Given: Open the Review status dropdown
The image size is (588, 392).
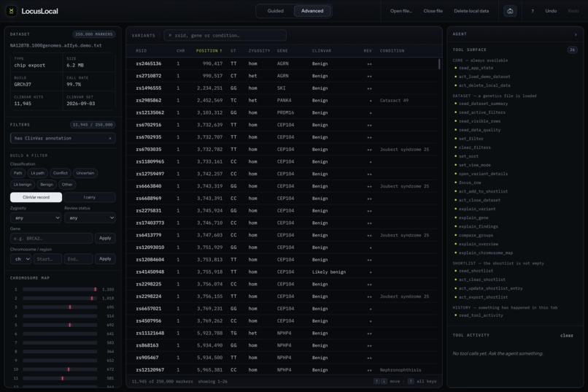Looking at the screenshot, I should tap(90, 218).
